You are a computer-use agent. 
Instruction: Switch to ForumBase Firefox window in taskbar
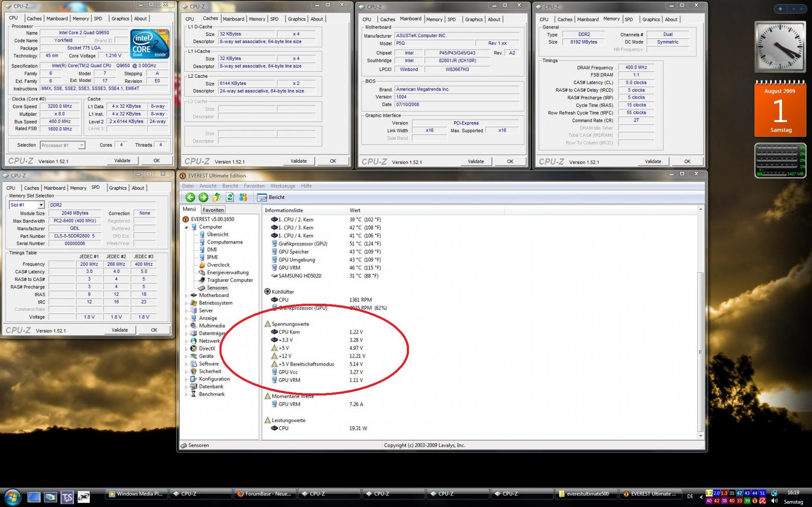(x=265, y=494)
